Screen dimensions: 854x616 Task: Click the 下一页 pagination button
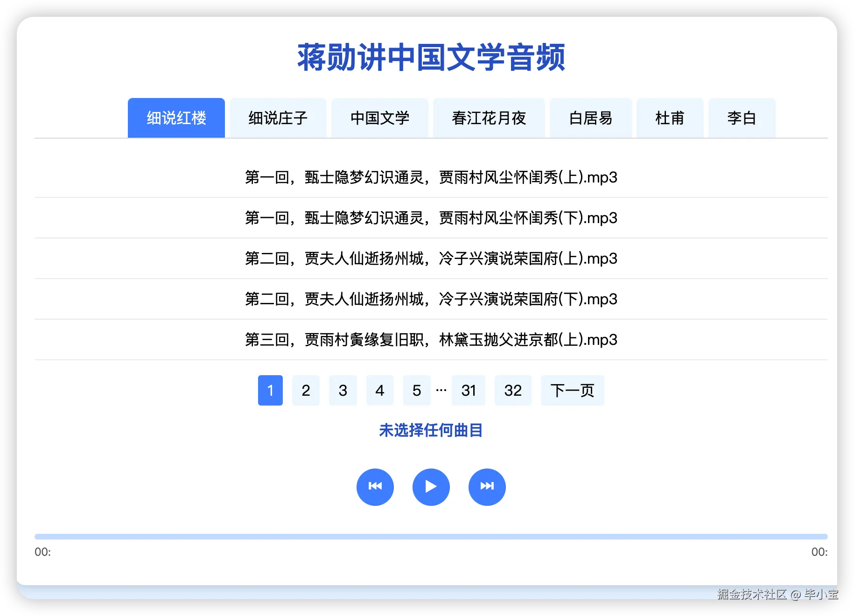tap(573, 391)
